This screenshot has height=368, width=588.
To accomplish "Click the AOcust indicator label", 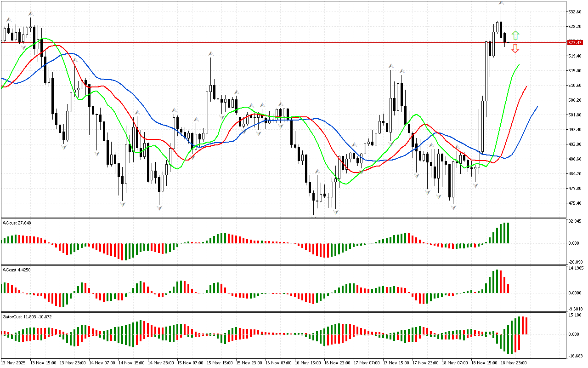I will 17,223.
